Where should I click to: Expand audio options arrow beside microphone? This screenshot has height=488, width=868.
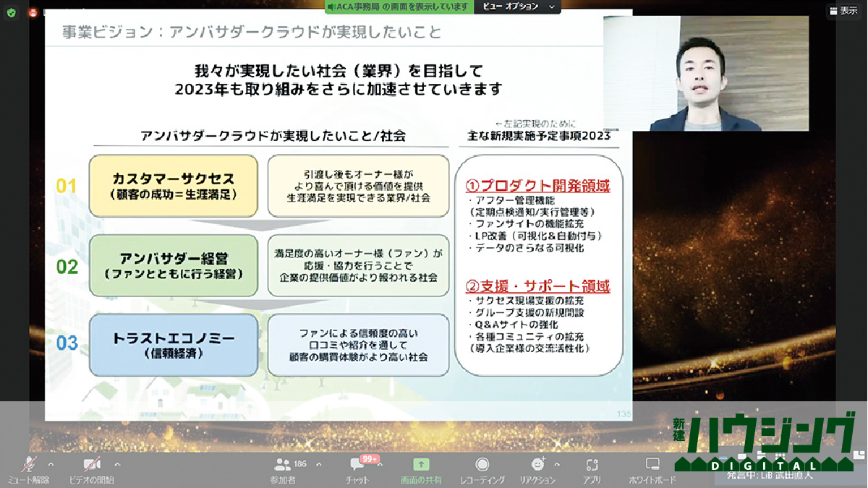point(51,464)
